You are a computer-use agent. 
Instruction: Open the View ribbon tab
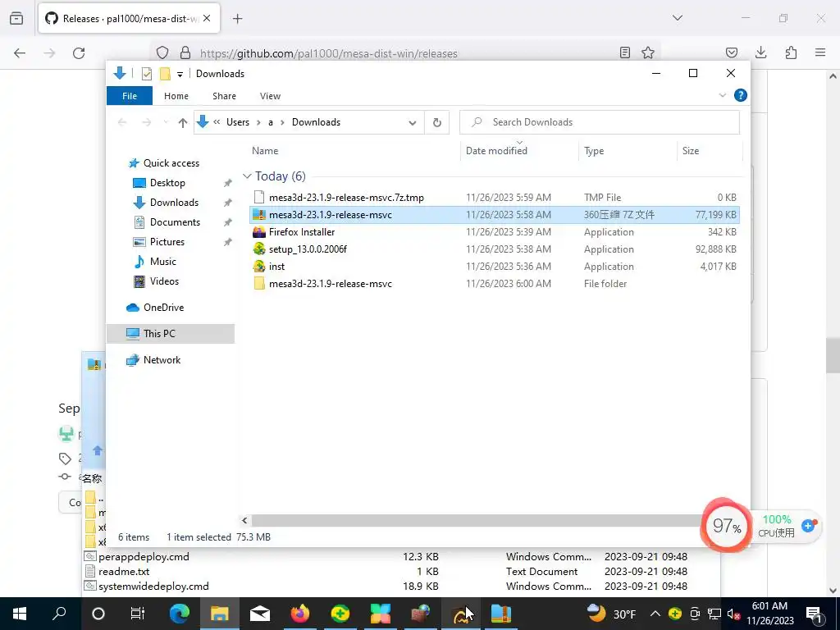270,96
